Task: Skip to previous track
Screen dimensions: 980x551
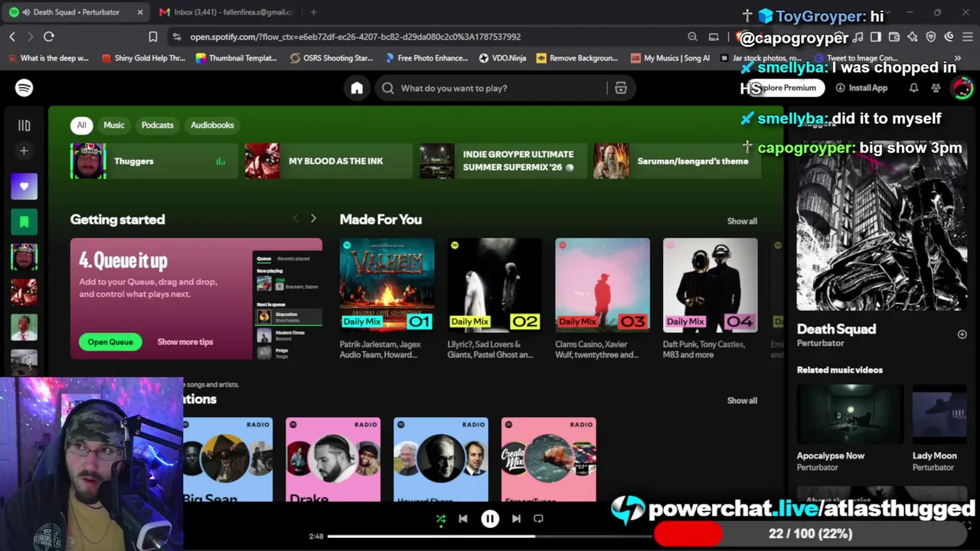Action: tap(463, 519)
